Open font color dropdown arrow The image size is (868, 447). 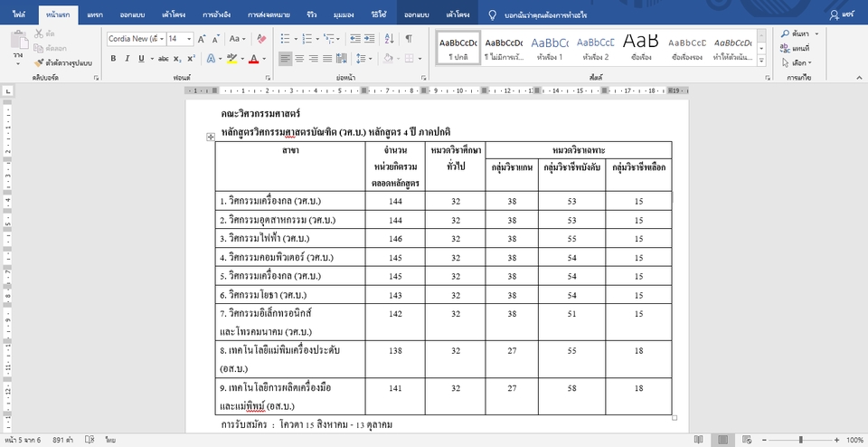point(264,58)
